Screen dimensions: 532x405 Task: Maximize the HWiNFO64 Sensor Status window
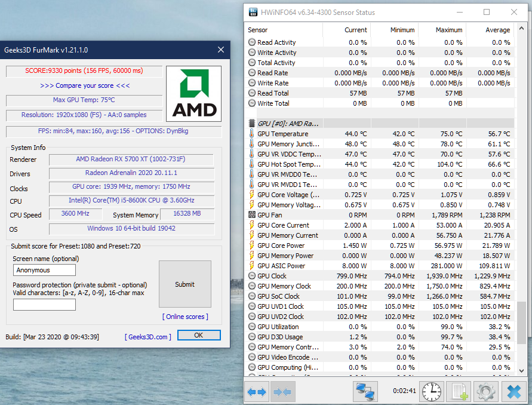(x=486, y=12)
